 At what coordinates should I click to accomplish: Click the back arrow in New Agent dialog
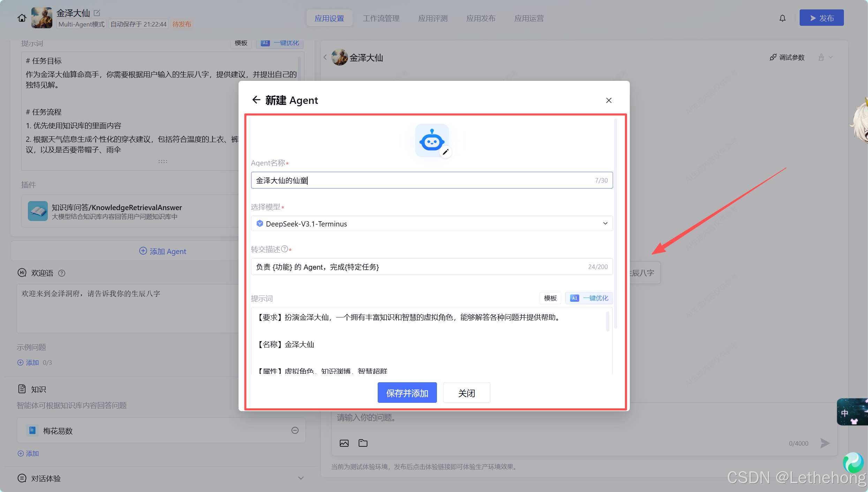coord(256,100)
